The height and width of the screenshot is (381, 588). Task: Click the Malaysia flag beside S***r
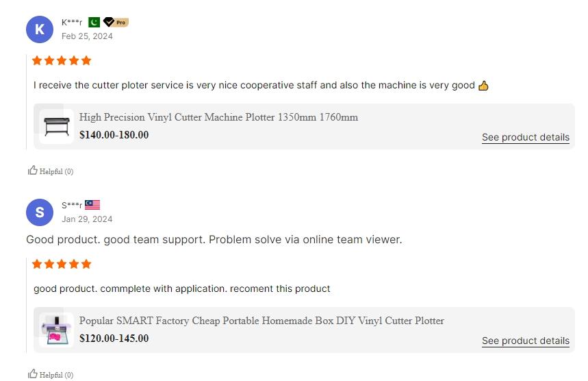(92, 205)
